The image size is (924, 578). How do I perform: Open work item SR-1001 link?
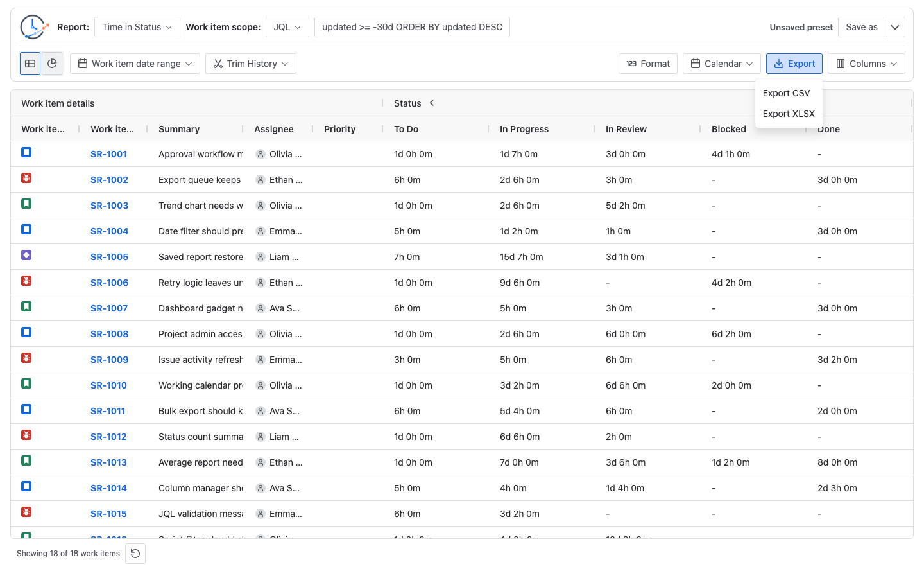108,154
